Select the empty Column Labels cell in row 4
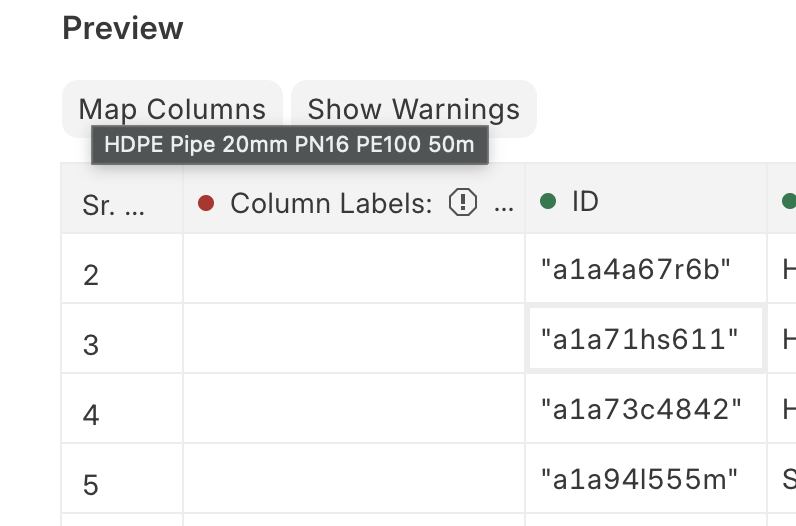796x526 pixels. pyautogui.click(x=354, y=409)
